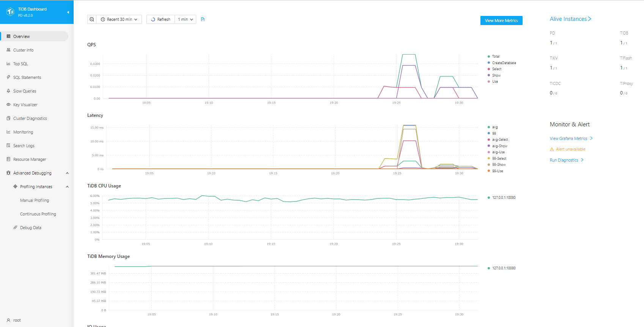Click the Advanced Debugging bug icon
The width and height of the screenshot is (644, 327).
(8, 173)
